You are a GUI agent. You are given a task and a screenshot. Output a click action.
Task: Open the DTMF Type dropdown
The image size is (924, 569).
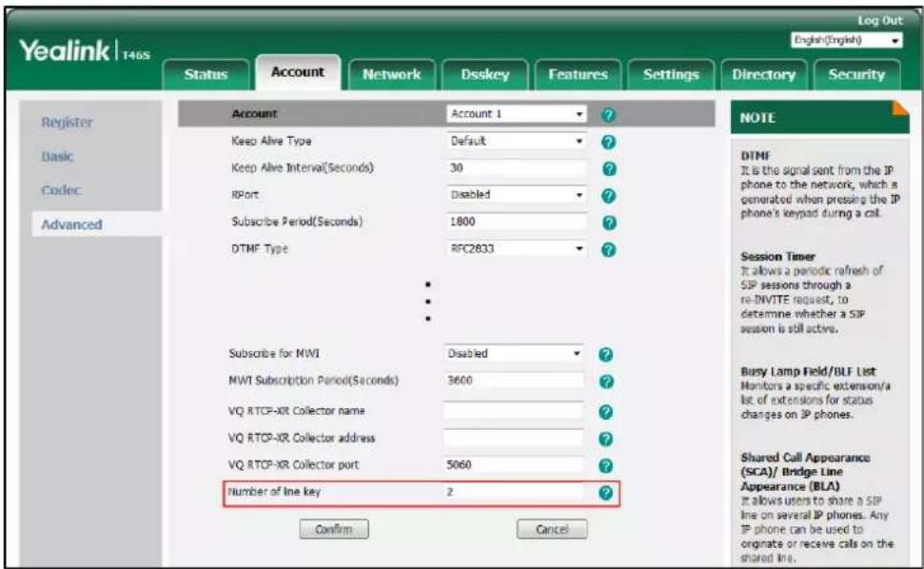[x=516, y=248]
